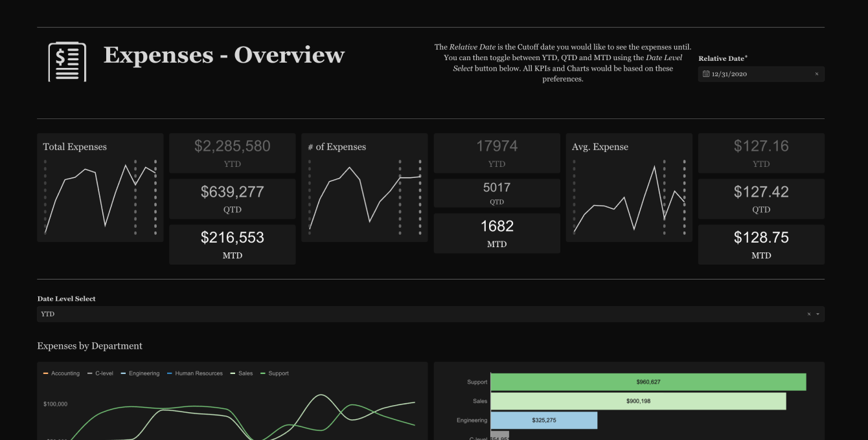
Task: Select the $127.42 QTD average card
Action: [x=761, y=199]
